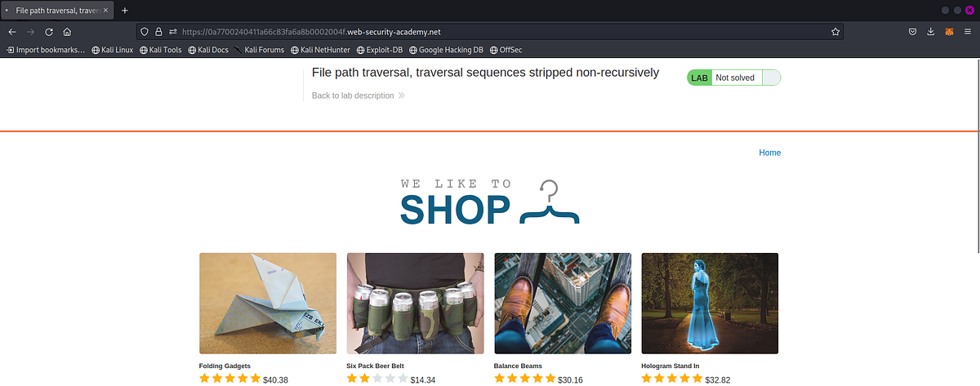Open the Hologram Stand In product image
The image size is (980, 386).
[710, 303]
